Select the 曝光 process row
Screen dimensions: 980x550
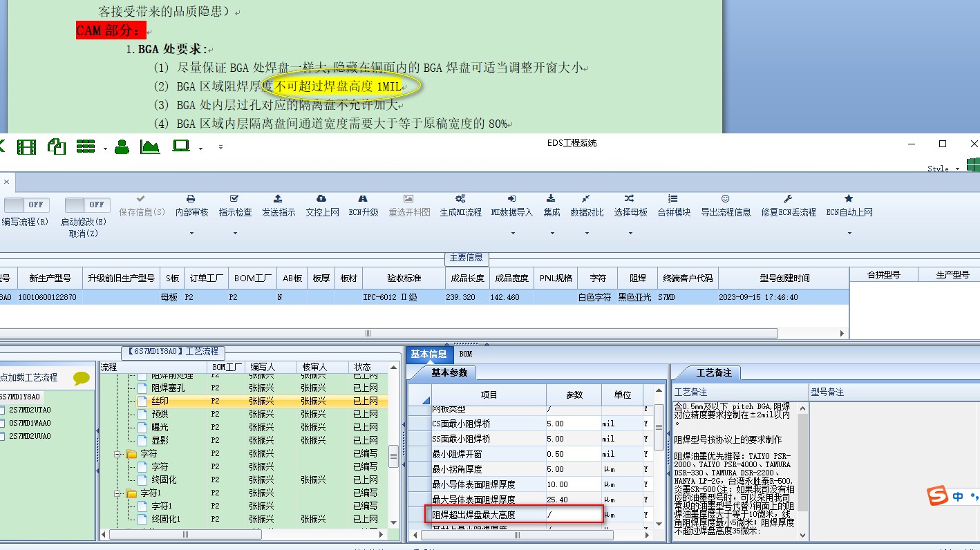[244, 427]
